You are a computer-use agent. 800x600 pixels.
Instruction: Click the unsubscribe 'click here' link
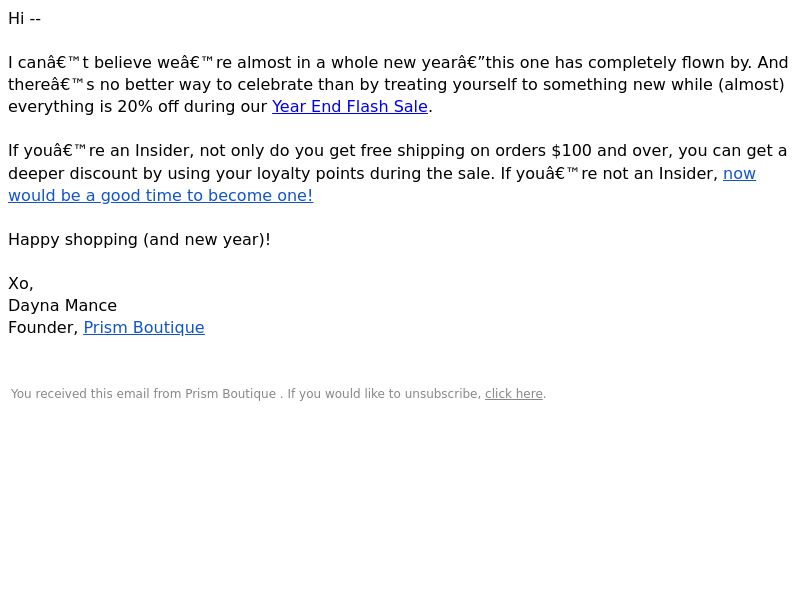tap(514, 394)
